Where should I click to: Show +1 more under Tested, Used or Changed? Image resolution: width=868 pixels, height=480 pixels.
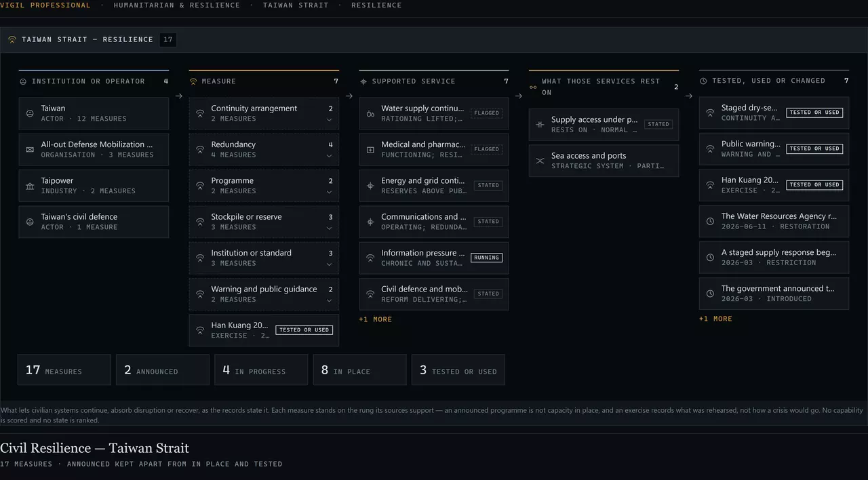pyautogui.click(x=715, y=319)
